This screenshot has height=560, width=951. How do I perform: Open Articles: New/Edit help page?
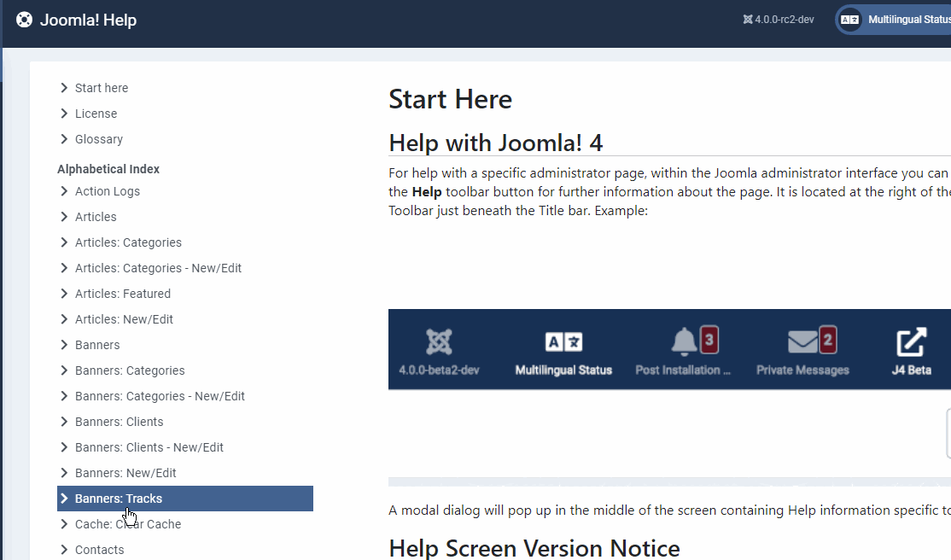(124, 319)
